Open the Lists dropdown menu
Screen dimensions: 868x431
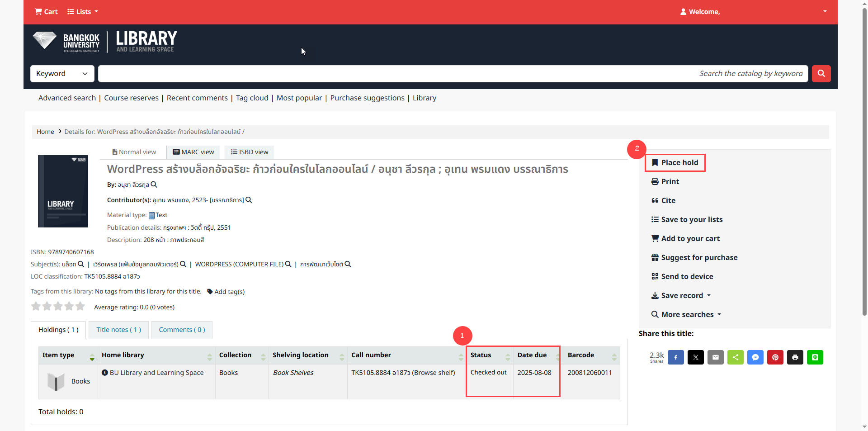pos(82,12)
